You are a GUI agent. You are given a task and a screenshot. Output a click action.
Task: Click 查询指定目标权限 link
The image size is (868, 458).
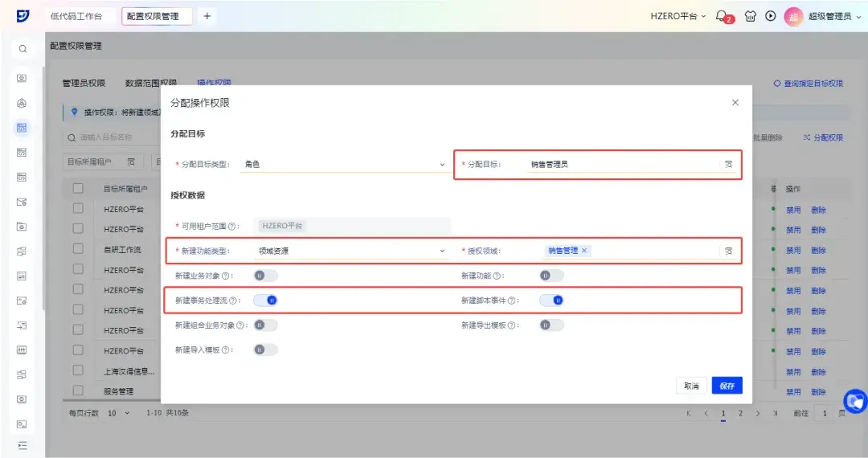(x=809, y=84)
